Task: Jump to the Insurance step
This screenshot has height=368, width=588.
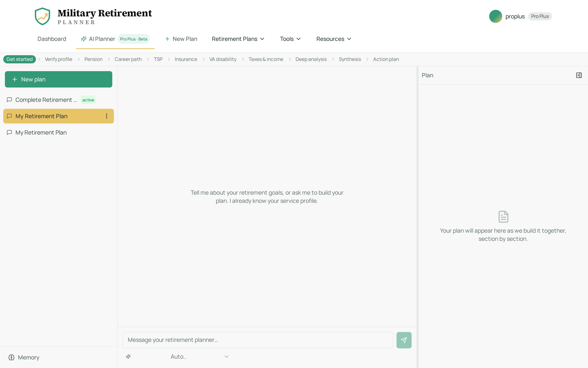Action: (186, 59)
